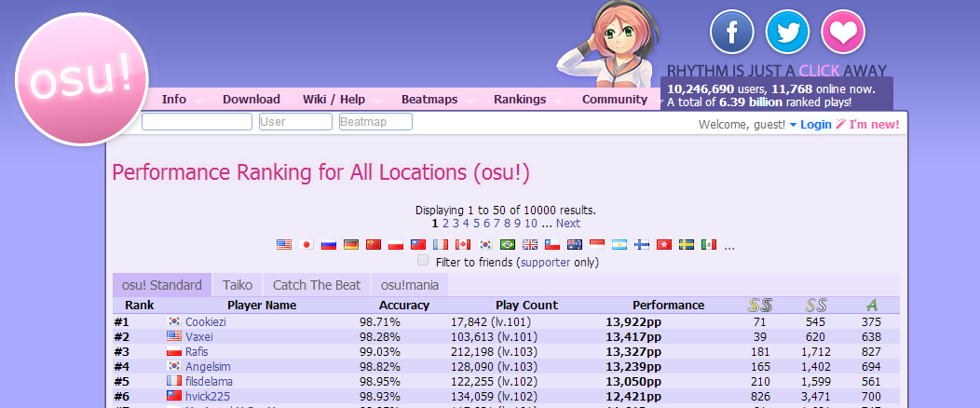Viewport: 980px width, 408px height.
Task: Click the flag beside Cookiezi
Action: [174, 321]
